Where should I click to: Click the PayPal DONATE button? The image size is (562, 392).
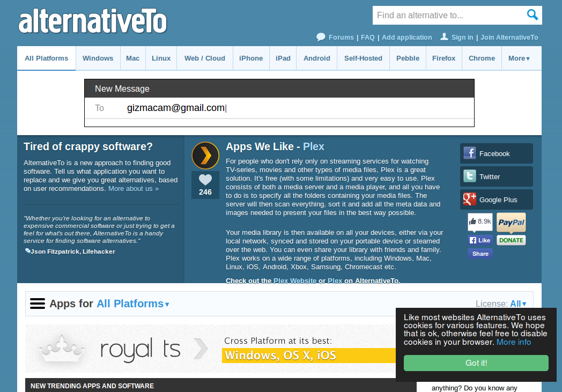coord(511,240)
